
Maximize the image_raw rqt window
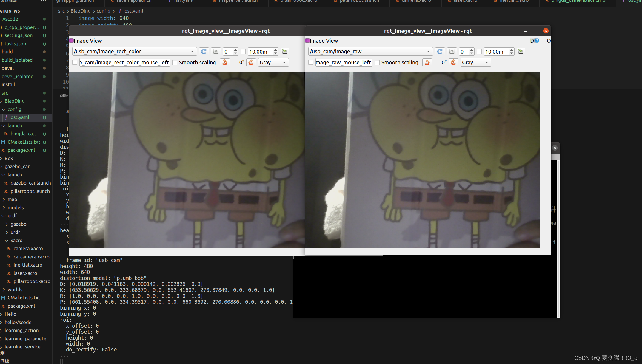[536, 31]
